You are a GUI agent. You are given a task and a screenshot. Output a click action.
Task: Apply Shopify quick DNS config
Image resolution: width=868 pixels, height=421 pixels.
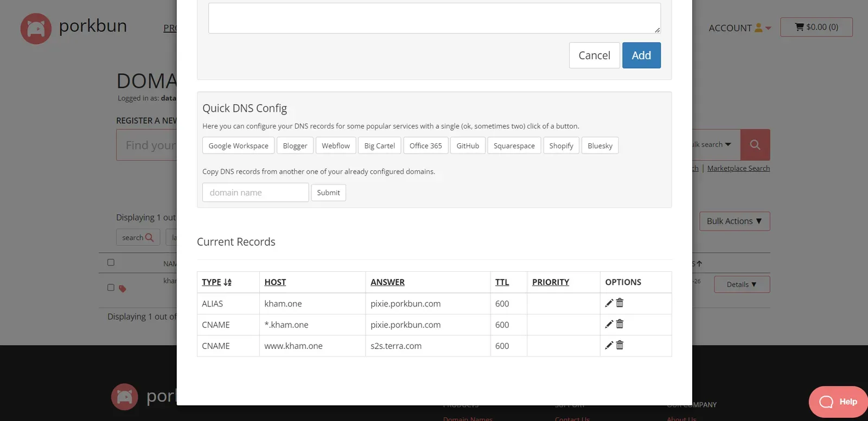pos(561,145)
